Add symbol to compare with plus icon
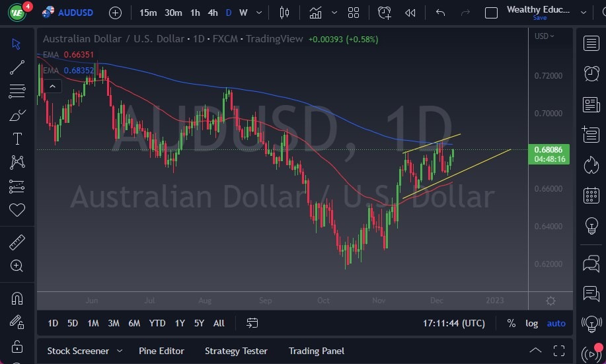The image size is (606, 364). [115, 13]
